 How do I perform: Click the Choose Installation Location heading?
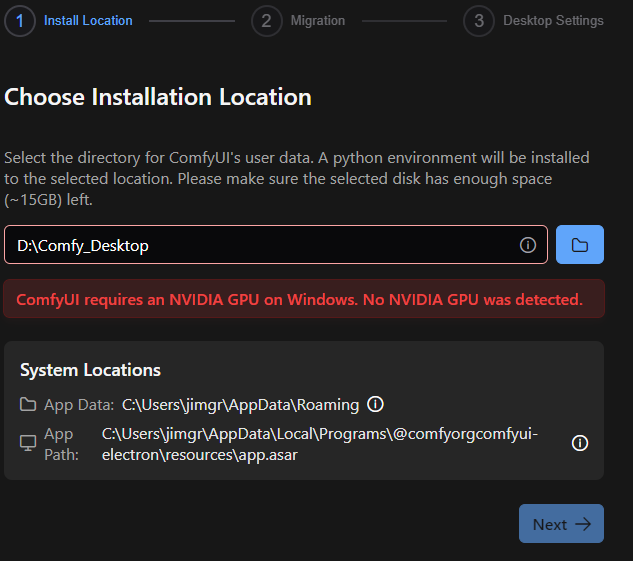(158, 97)
